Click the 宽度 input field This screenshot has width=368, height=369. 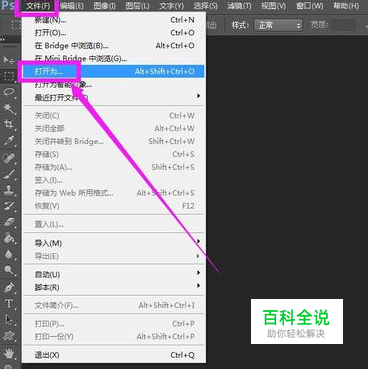click(x=343, y=25)
